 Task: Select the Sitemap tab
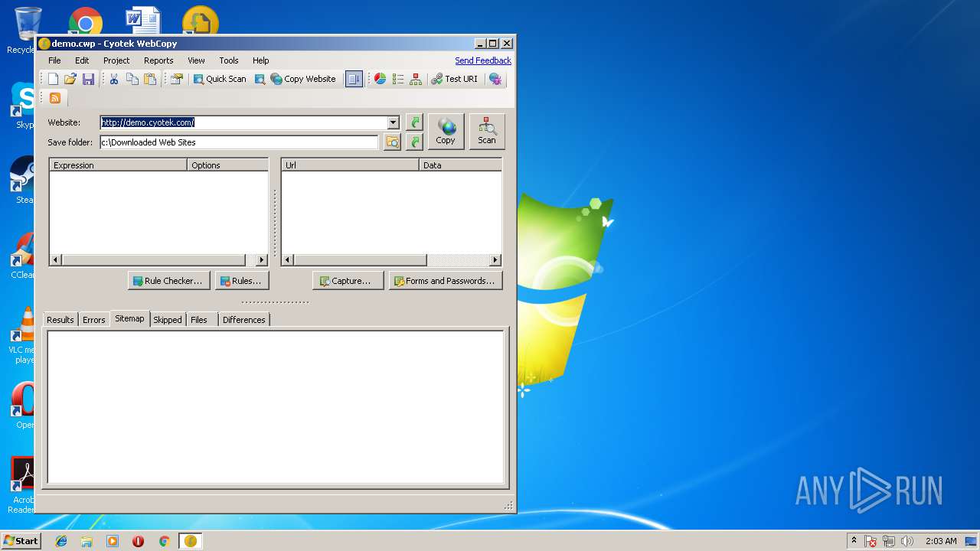[129, 318]
